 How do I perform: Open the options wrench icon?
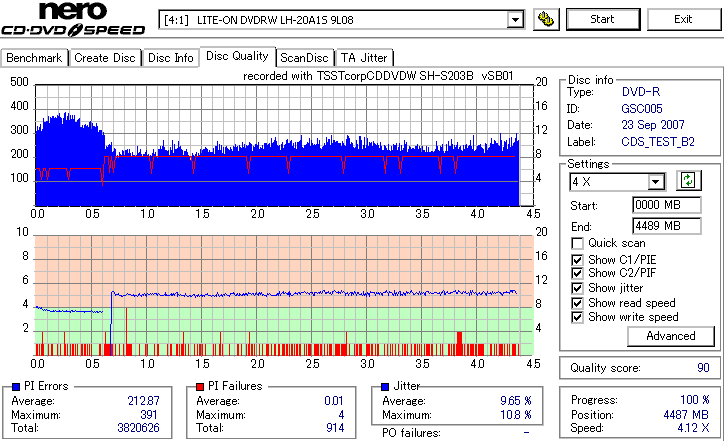pos(546,19)
